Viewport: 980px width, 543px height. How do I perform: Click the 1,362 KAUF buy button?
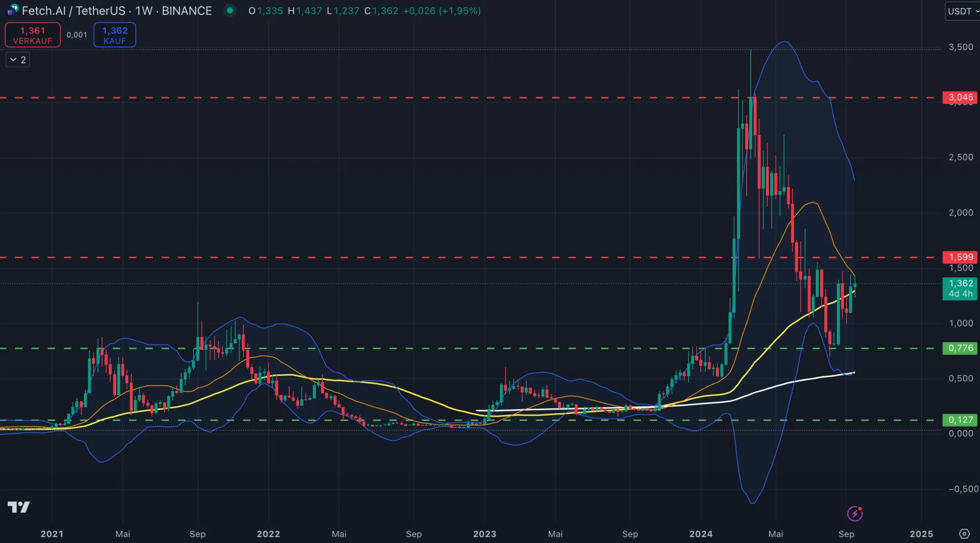coord(115,35)
